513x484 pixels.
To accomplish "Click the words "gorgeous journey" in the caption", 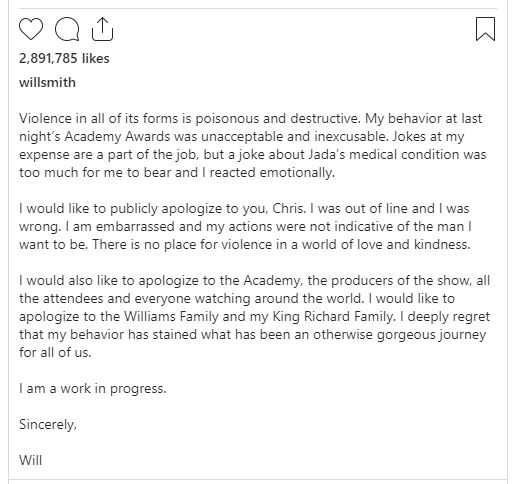I will click(431, 335).
